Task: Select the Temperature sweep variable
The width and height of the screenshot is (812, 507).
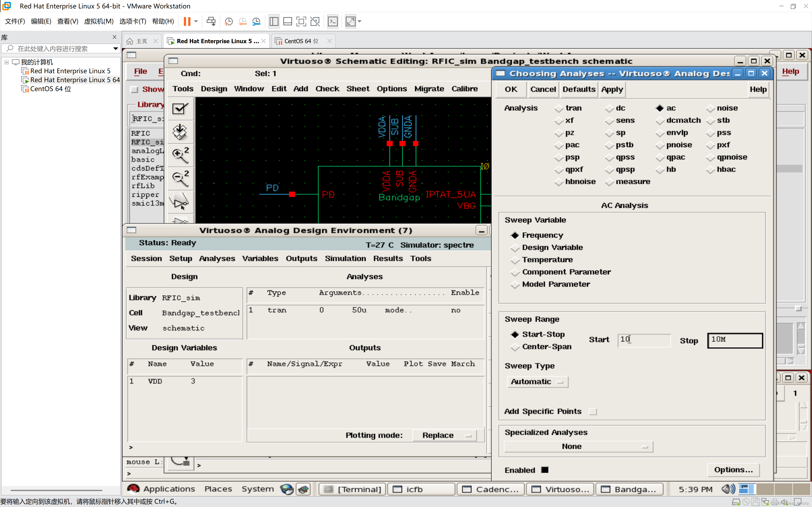Action: [515, 260]
